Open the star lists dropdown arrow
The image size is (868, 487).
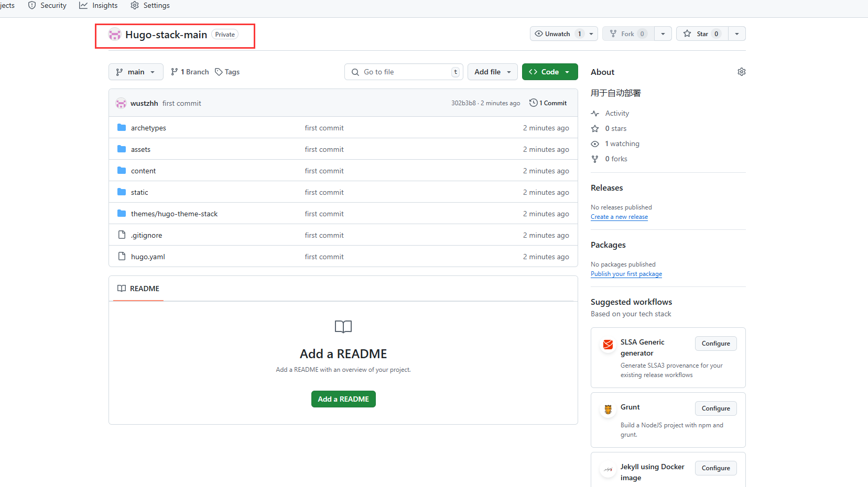click(x=737, y=34)
